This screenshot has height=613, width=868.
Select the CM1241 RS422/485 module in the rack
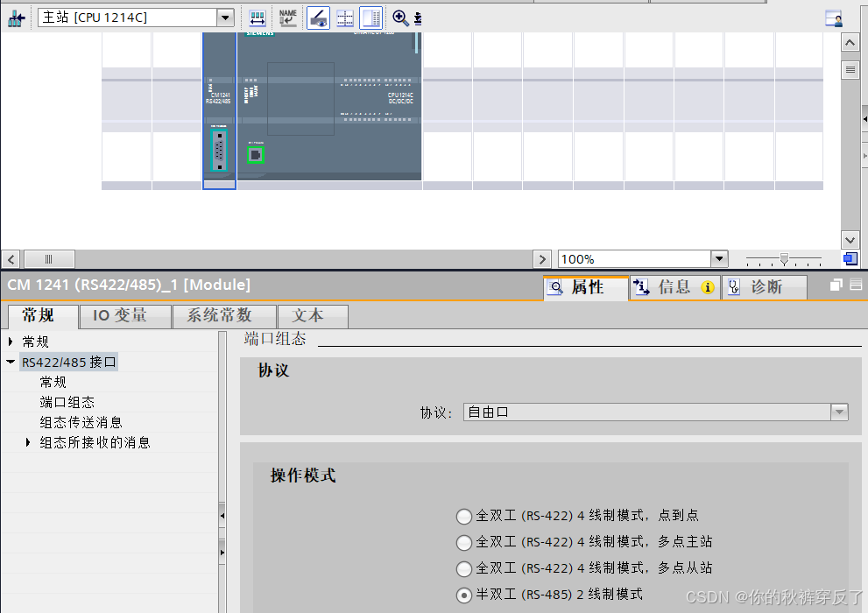(219, 110)
